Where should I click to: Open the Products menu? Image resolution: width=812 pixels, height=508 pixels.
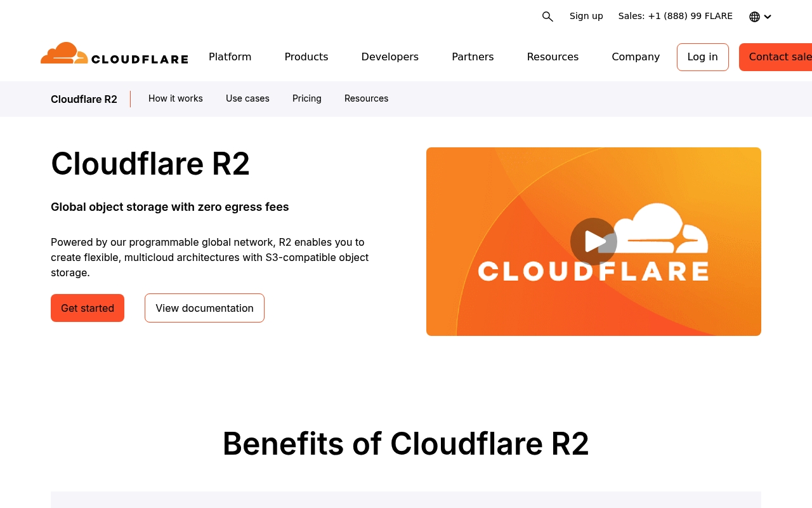coord(306,57)
